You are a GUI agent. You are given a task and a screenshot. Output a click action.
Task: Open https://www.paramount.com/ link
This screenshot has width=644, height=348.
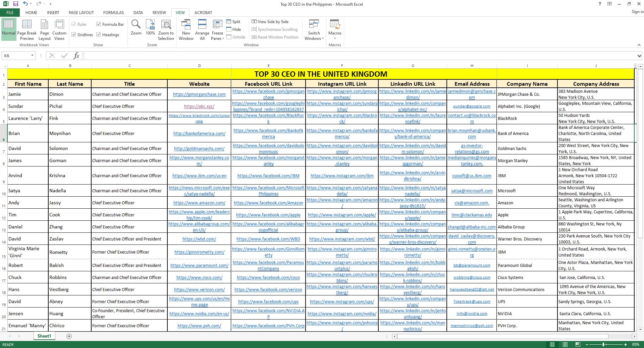click(x=199, y=265)
